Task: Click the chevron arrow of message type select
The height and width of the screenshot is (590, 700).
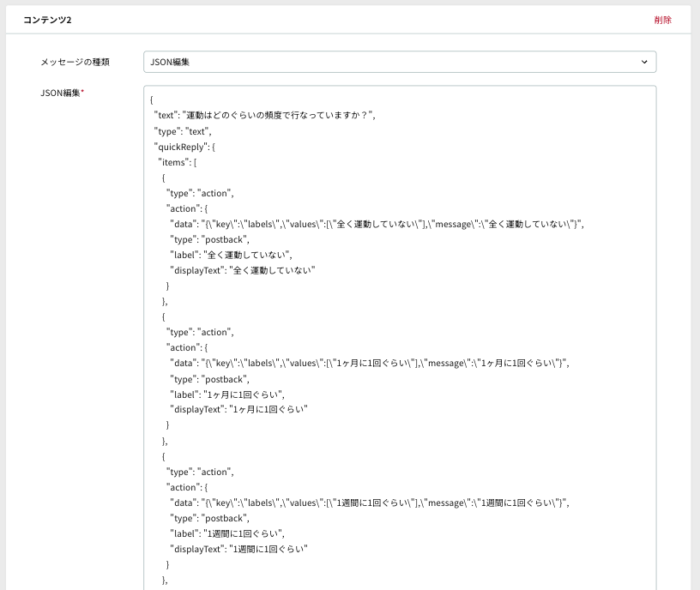Action: pos(644,62)
